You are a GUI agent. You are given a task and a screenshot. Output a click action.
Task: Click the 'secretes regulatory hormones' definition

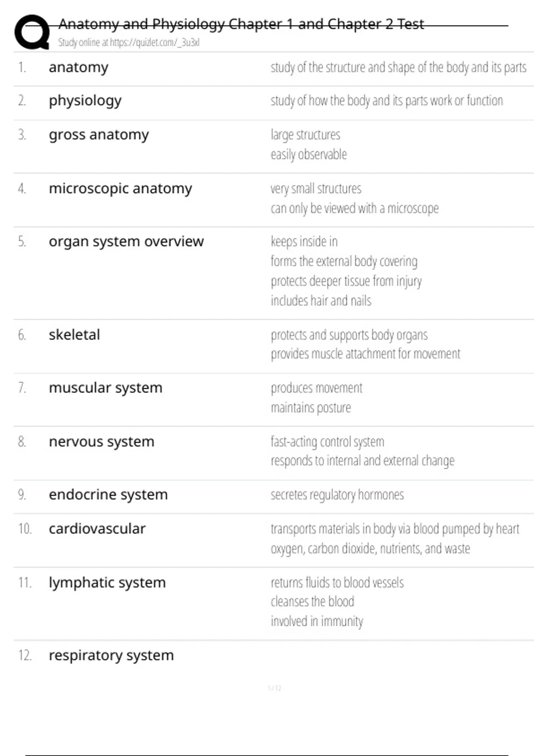[x=337, y=495]
